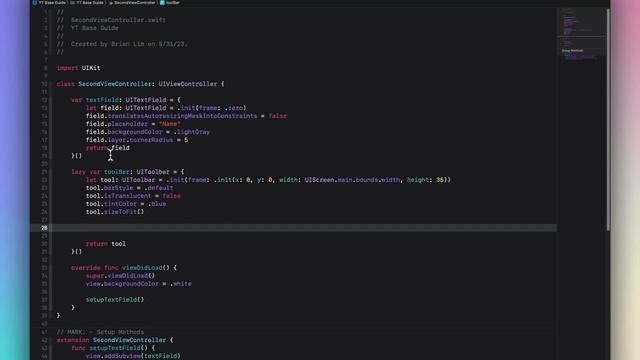
Task: Click the 'import UIKit' line
Action: point(78,68)
